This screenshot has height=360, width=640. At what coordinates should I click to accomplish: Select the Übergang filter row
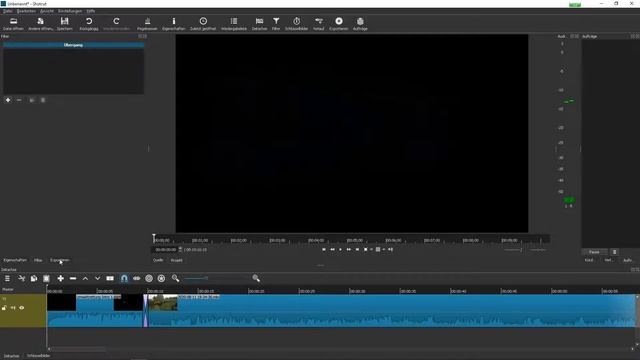73,45
